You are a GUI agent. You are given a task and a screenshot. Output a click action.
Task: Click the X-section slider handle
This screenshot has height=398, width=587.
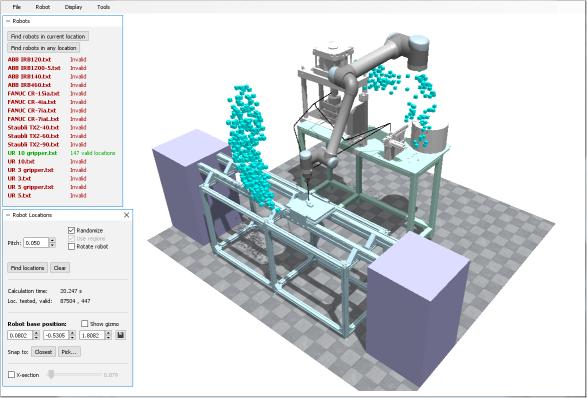coord(51,374)
